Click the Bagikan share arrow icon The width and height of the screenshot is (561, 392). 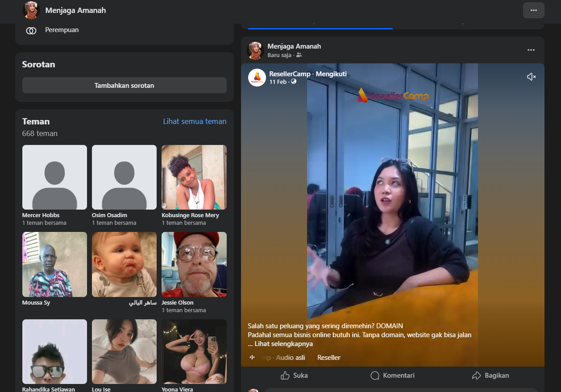[x=476, y=375]
